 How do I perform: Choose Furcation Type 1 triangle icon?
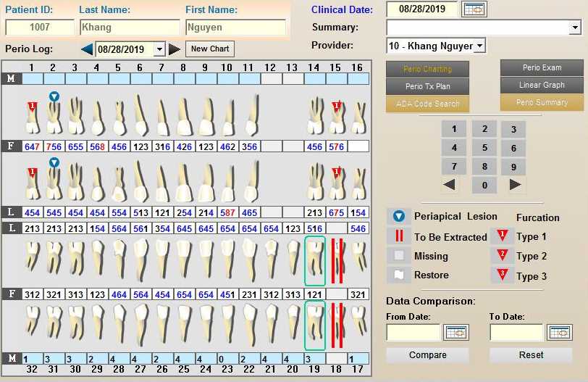(x=502, y=236)
